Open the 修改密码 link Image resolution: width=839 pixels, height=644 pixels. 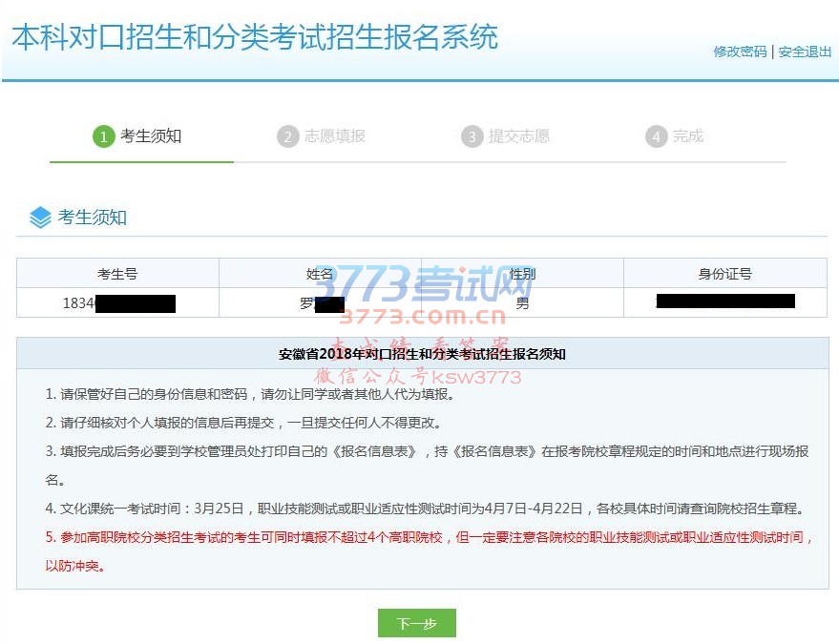click(x=740, y=52)
